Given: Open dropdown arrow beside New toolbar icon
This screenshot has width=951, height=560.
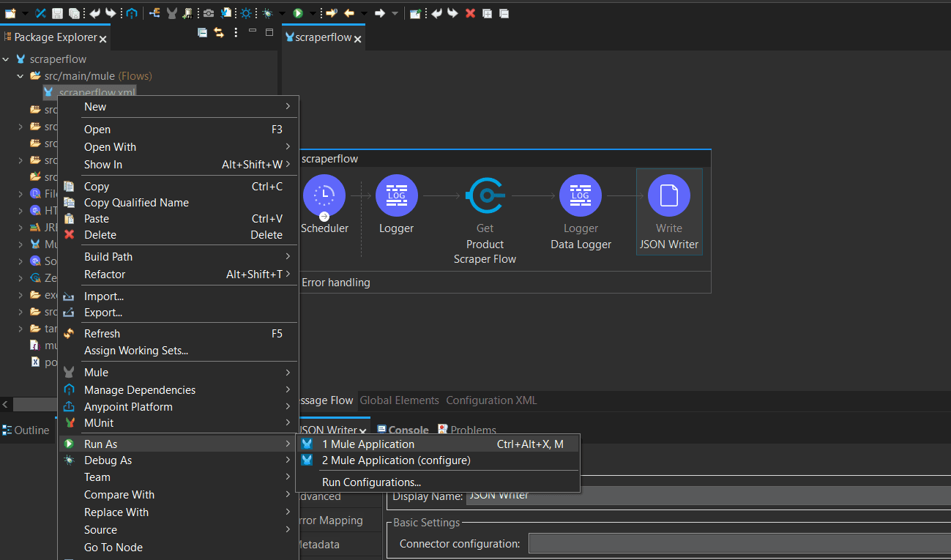Looking at the screenshot, I should pyautogui.click(x=25, y=13).
